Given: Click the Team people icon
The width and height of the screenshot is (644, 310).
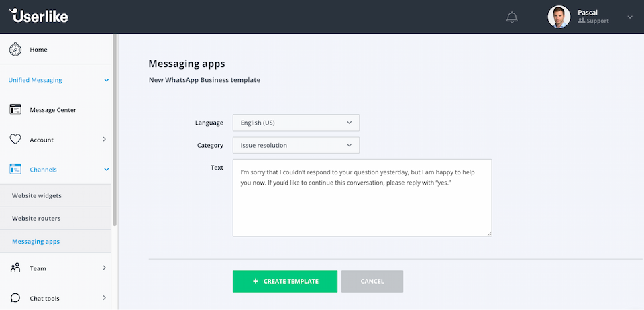Looking at the screenshot, I should point(15,268).
